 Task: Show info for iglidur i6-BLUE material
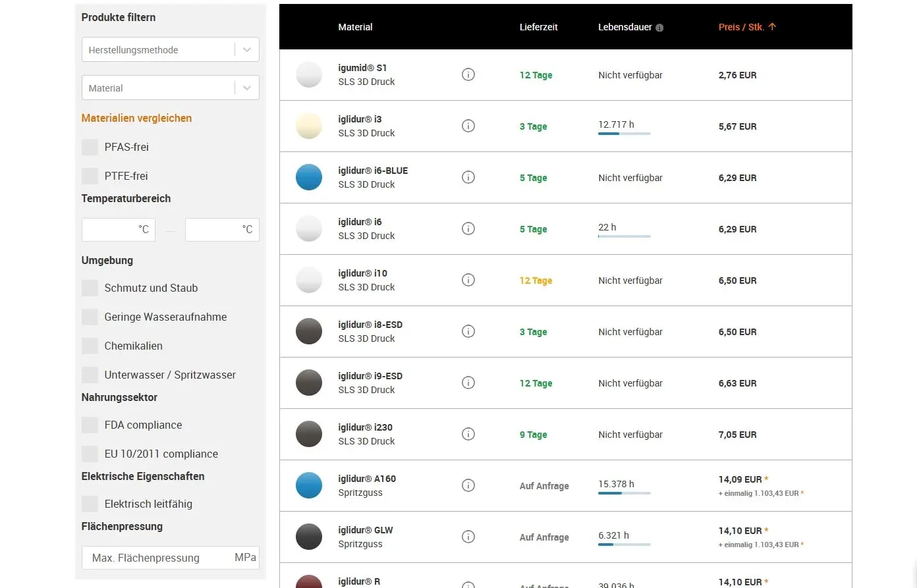(468, 177)
